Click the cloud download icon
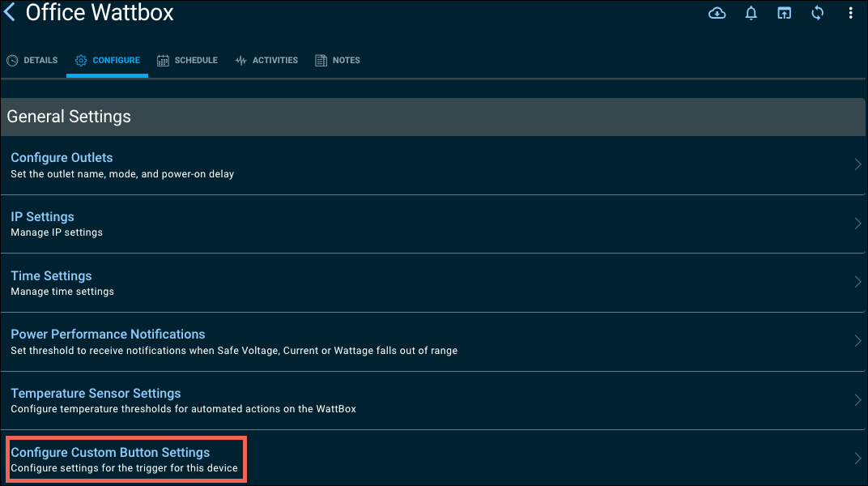Image resolution: width=868 pixels, height=486 pixels. (717, 13)
